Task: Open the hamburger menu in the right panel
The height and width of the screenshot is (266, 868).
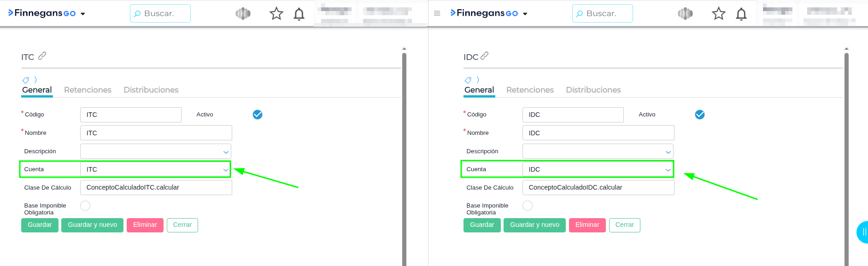Action: click(437, 13)
